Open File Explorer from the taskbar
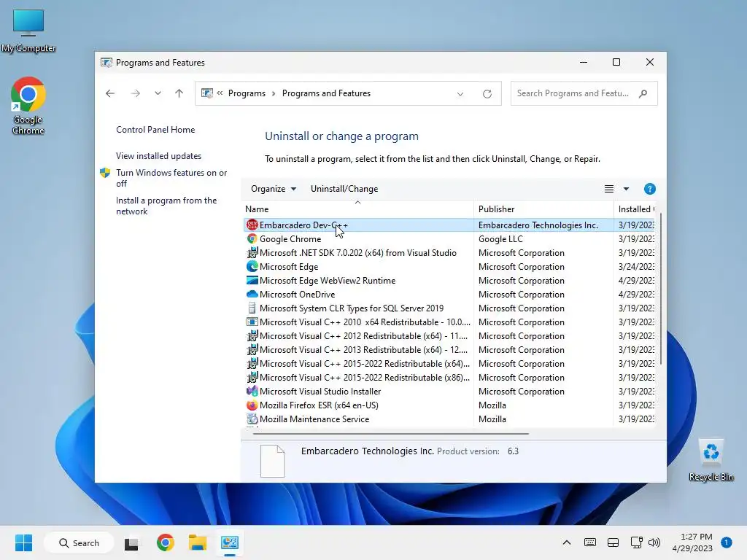This screenshot has width=747, height=560. point(197,542)
